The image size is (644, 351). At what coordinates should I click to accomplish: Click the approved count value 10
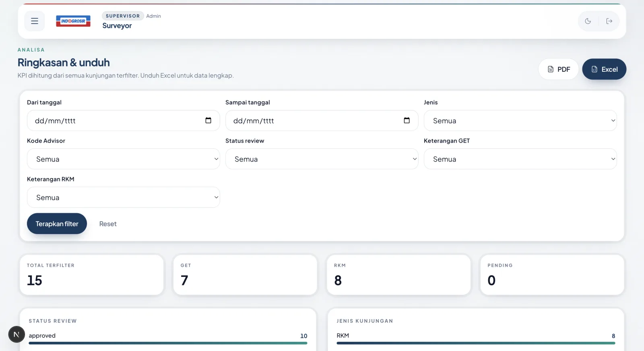coord(304,336)
